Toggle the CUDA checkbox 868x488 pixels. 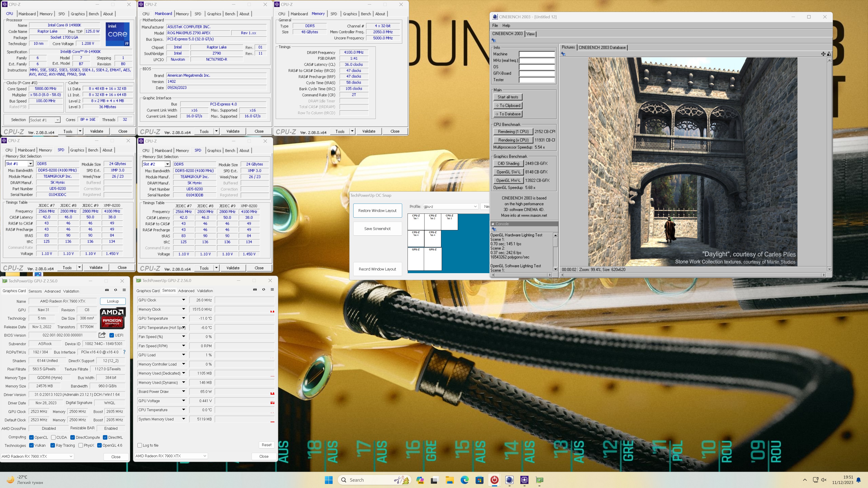pyautogui.click(x=53, y=437)
